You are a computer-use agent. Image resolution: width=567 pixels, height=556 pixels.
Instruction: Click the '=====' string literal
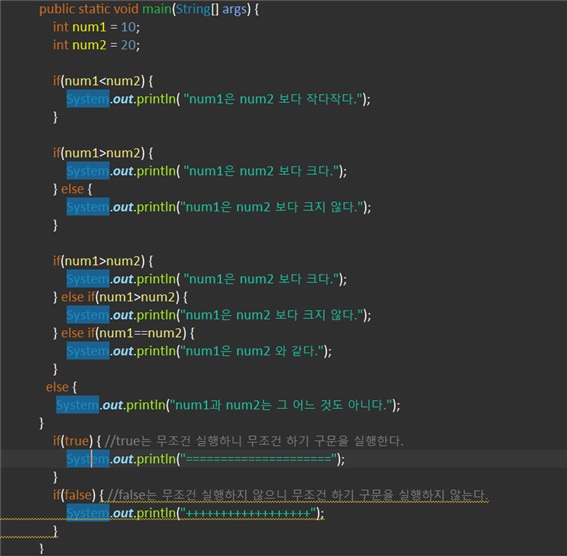pyautogui.click(x=259, y=459)
